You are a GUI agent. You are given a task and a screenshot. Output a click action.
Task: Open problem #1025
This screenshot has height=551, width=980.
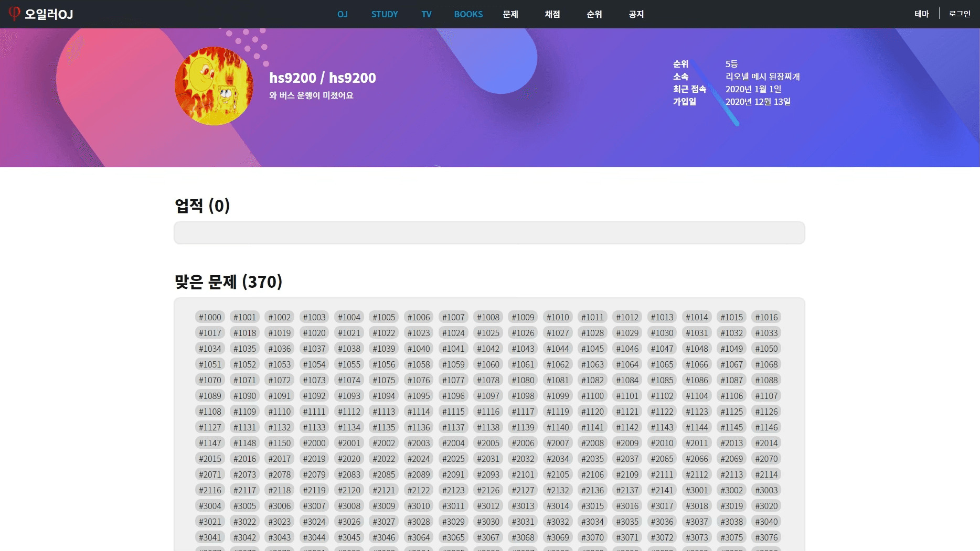click(488, 333)
